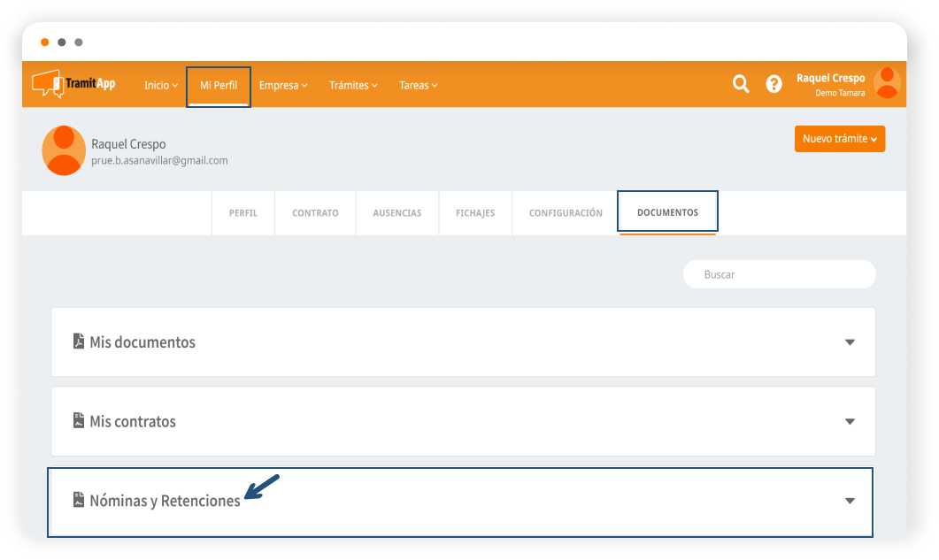Image resolution: width=939 pixels, height=560 pixels.
Task: Click the help question mark icon
Action: (774, 84)
